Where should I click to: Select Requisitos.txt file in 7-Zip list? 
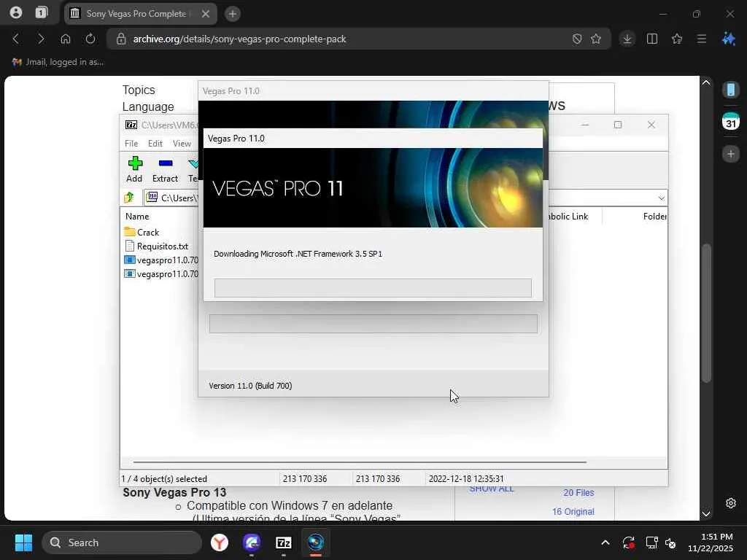pos(162,246)
